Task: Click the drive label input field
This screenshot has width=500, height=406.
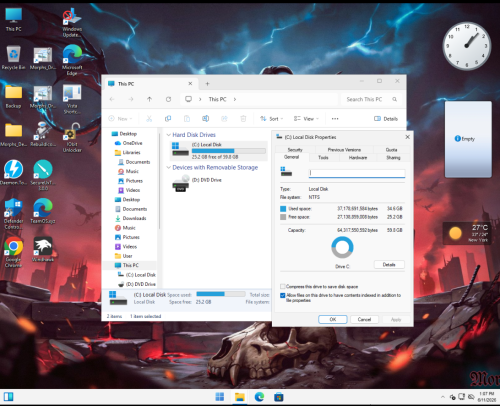Action: (357, 173)
